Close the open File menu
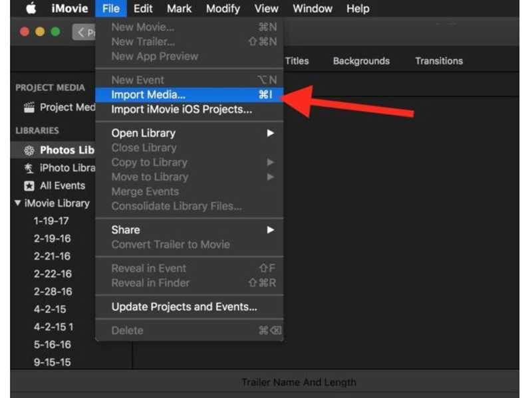Viewport: 532px width, 398px height. tap(111, 8)
